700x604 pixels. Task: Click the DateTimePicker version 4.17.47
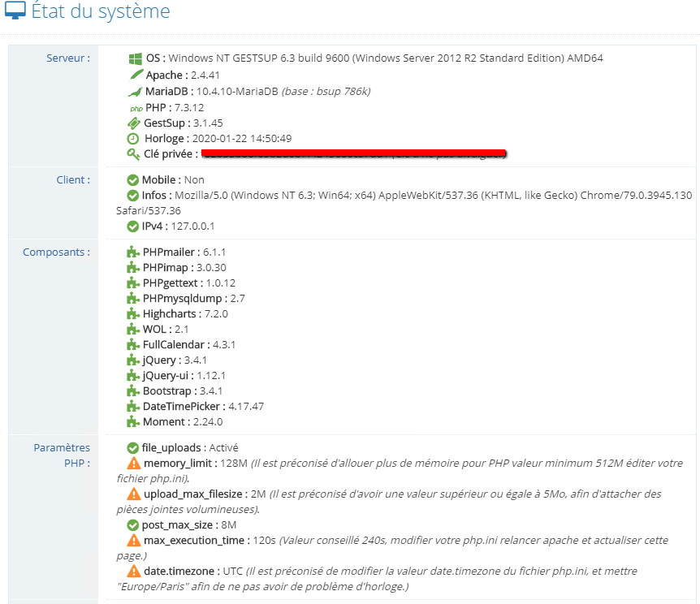[246, 407]
